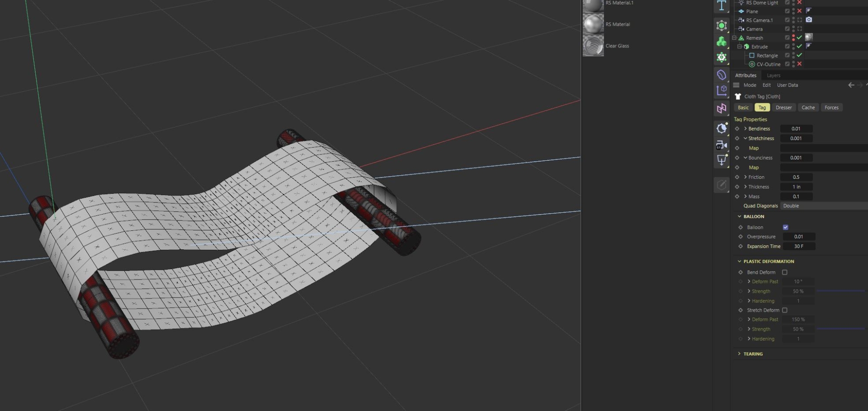Screen dimensions: 868x411
Task: Click the Dresser tab in Cloth Tag
Action: point(783,107)
